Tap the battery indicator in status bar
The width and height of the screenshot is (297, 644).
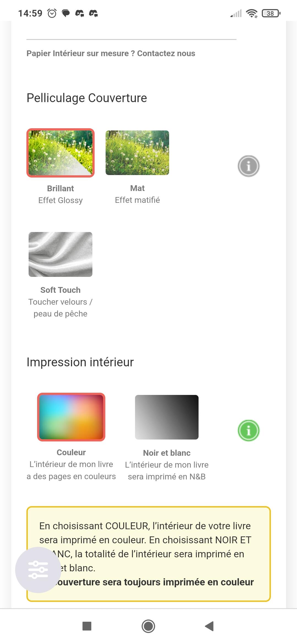click(x=271, y=13)
